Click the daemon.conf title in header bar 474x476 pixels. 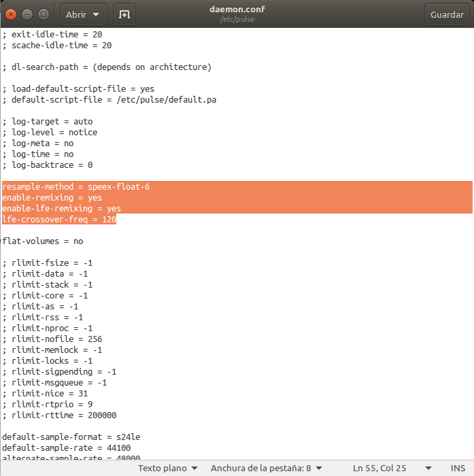coord(236,10)
